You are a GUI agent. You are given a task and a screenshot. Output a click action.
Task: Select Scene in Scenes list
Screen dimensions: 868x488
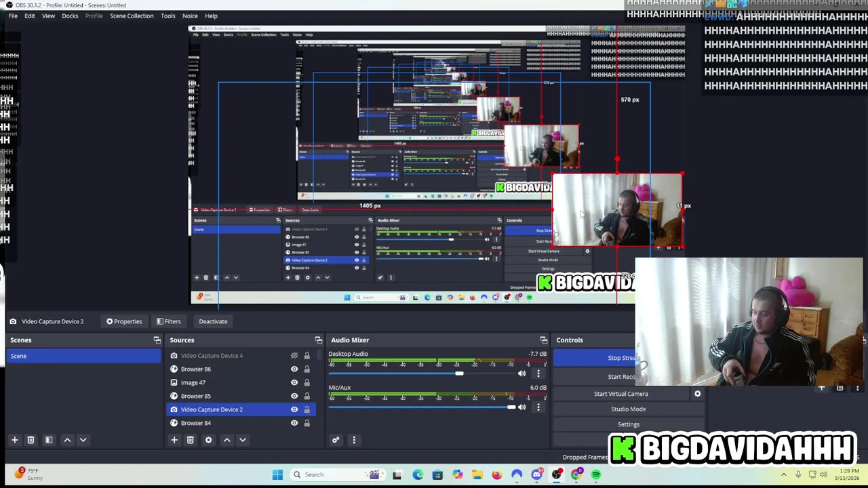click(x=84, y=356)
